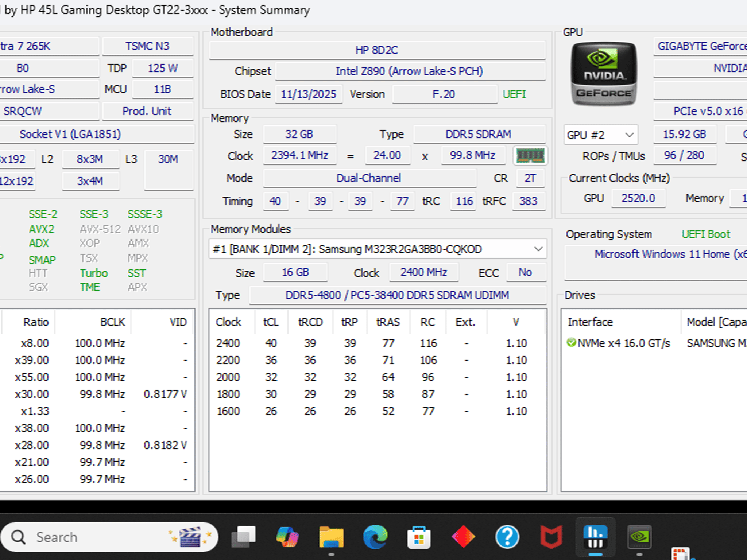
Task: Open File Explorer from the taskbar
Action: point(331,537)
